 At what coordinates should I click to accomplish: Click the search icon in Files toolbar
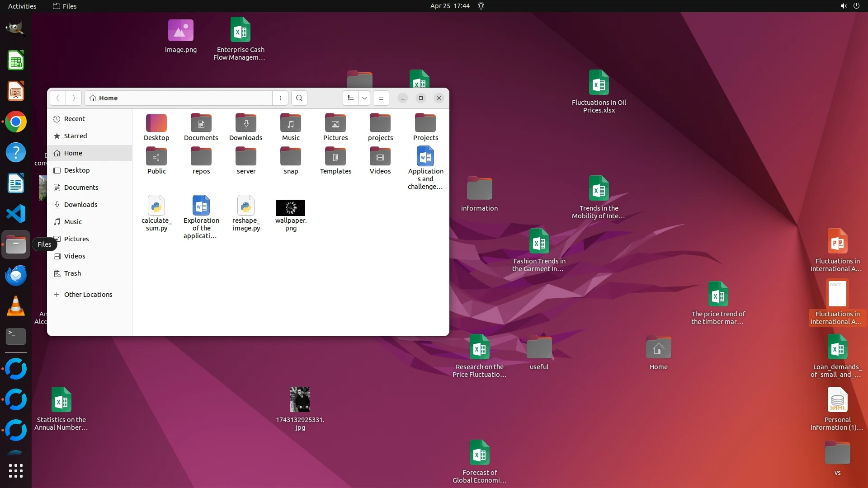pos(299,98)
